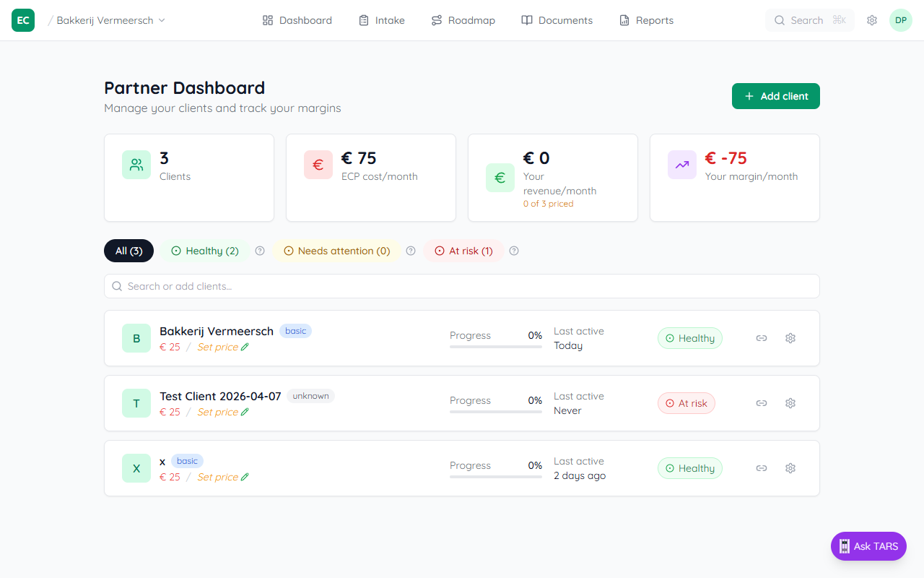Switch to the Dashboard tab
The image size is (924, 578).
[297, 20]
